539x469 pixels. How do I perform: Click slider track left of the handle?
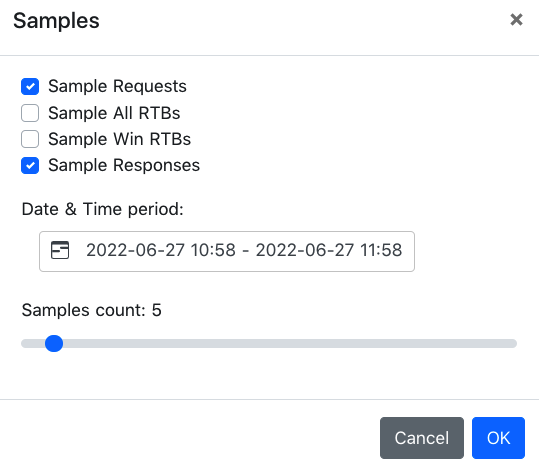[33, 343]
